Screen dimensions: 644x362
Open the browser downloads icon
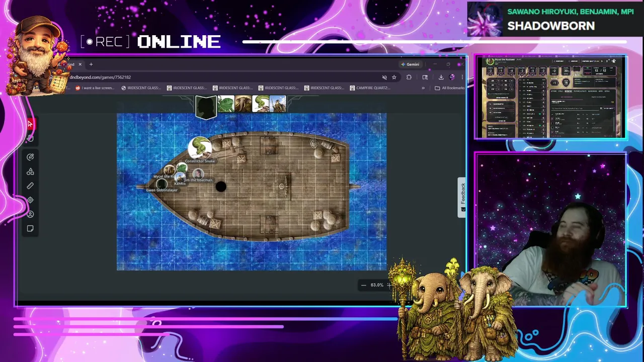click(441, 77)
